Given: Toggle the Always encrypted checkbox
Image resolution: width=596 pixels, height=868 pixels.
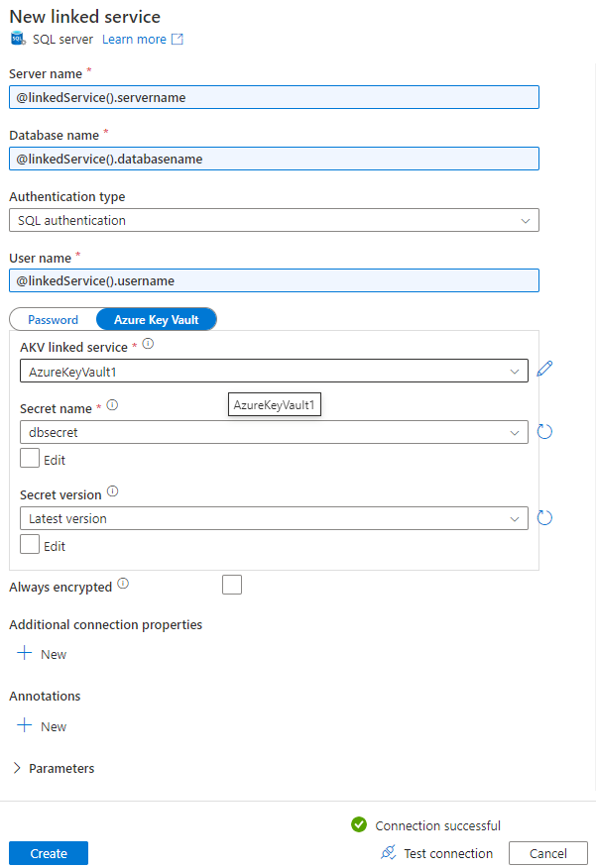Looking at the screenshot, I should point(231,585).
